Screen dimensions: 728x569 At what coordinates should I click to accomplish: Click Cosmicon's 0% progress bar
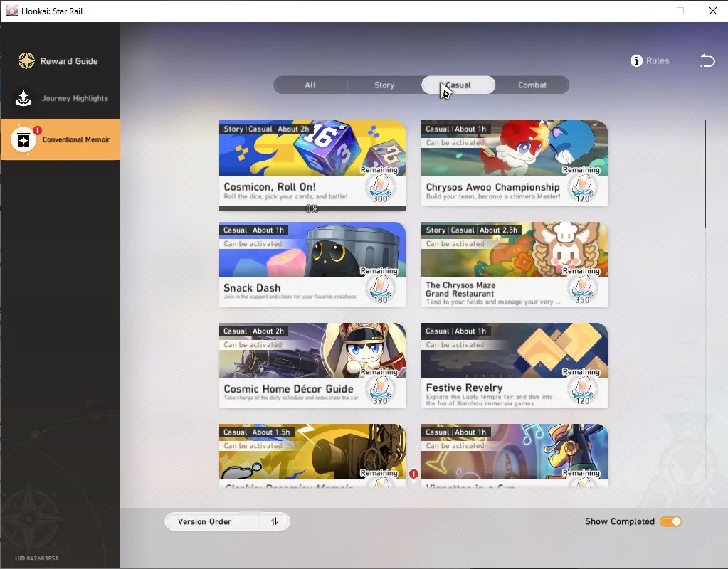pyautogui.click(x=312, y=208)
